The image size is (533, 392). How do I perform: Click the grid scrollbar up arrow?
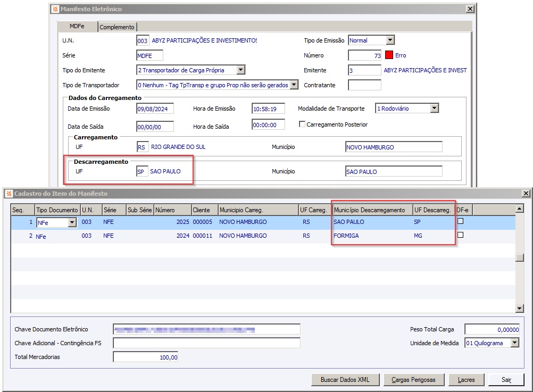[519, 208]
